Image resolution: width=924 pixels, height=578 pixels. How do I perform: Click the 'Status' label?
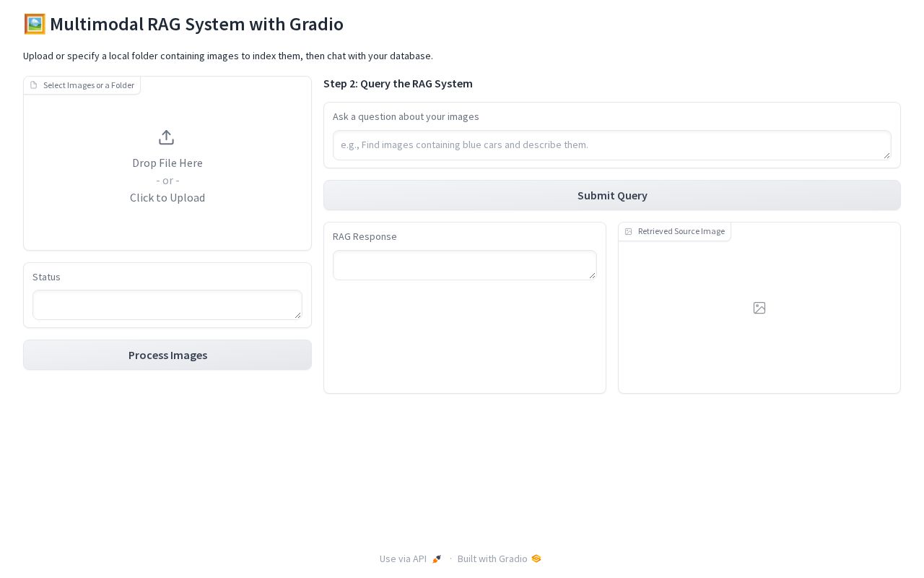tap(46, 277)
